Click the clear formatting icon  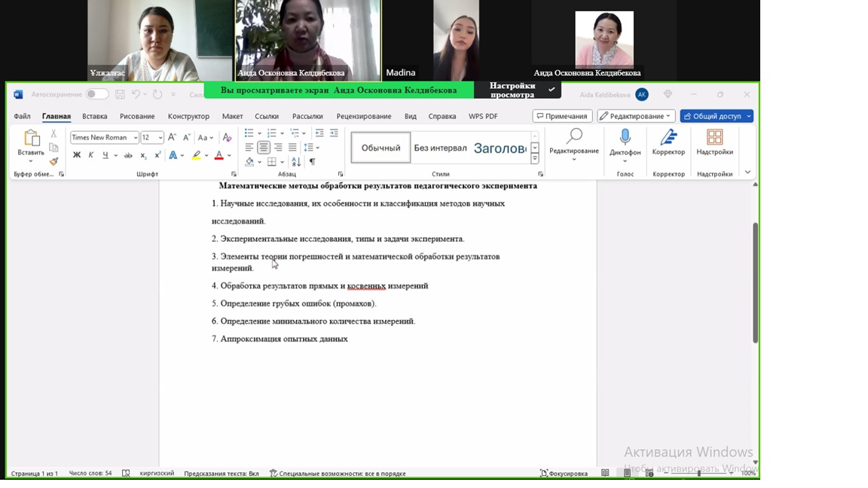(x=227, y=138)
